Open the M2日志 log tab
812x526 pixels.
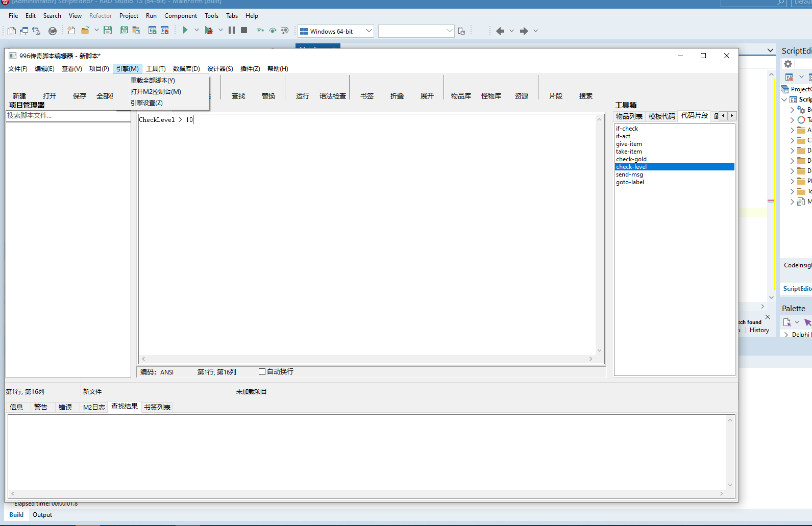[x=94, y=407]
